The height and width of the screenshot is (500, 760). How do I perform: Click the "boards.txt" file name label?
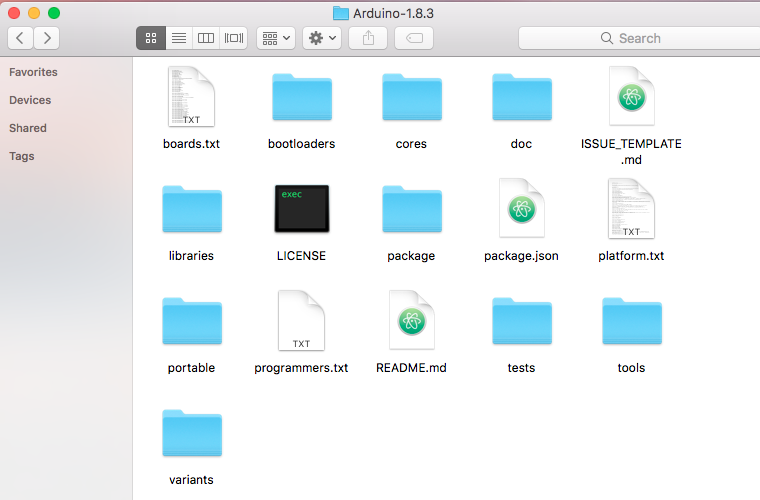(x=191, y=144)
